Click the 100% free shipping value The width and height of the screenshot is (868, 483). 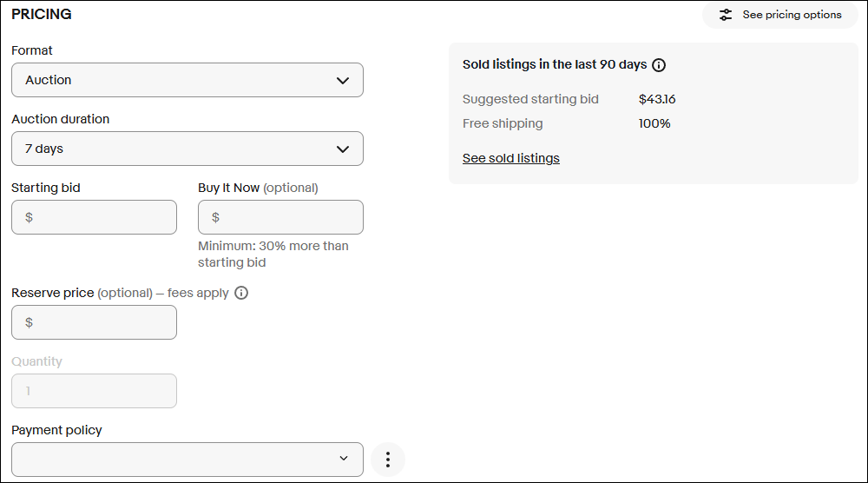point(654,123)
